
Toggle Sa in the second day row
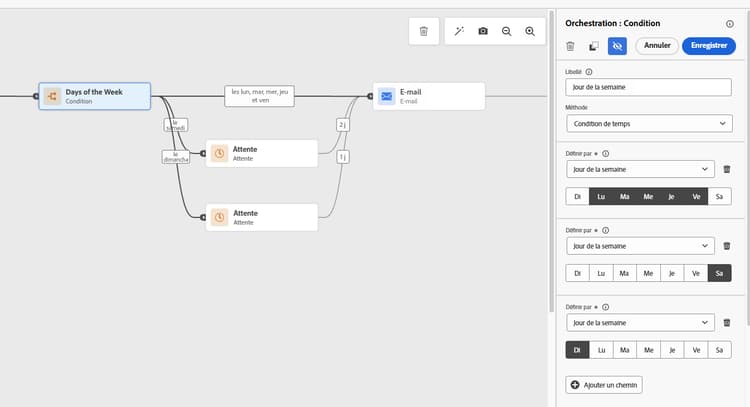click(x=719, y=273)
